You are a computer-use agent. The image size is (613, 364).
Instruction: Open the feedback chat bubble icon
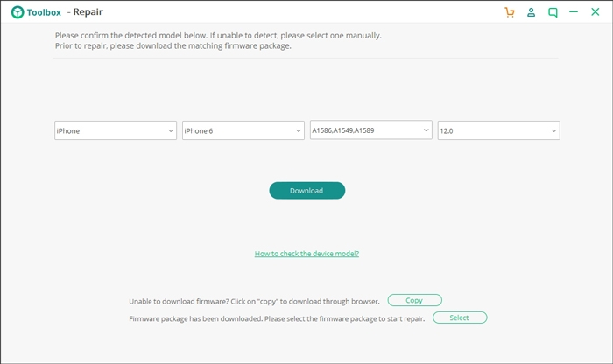[x=553, y=12]
